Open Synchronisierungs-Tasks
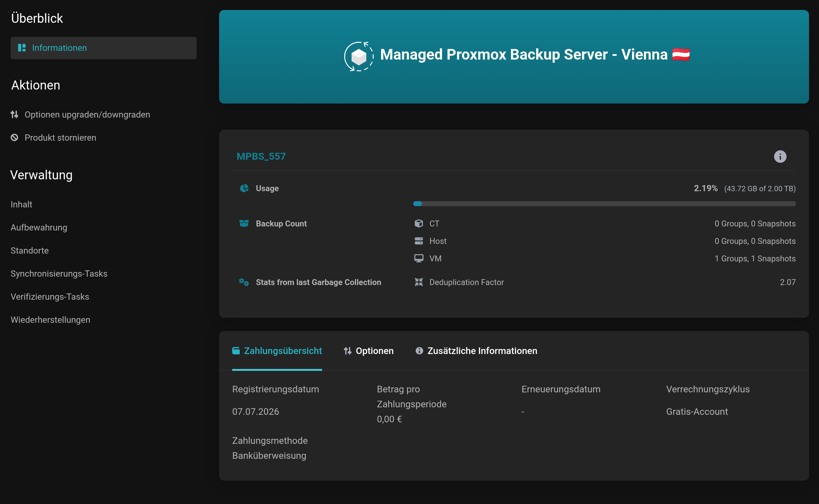The height and width of the screenshot is (504, 819). (x=59, y=274)
